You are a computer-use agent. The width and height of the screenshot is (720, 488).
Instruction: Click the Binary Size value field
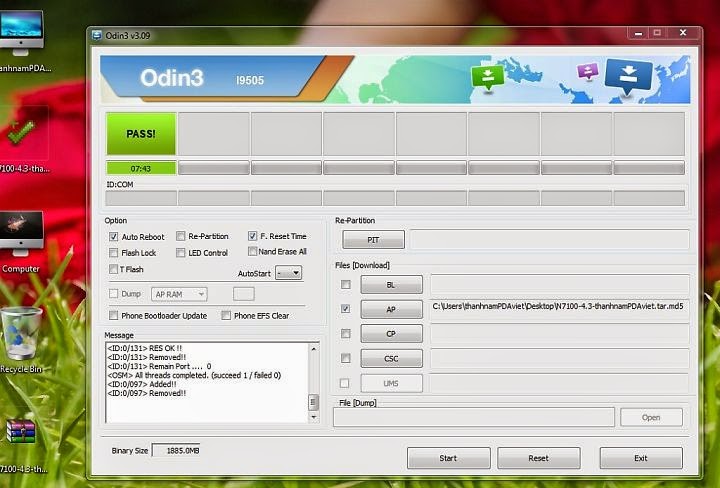tap(176, 450)
